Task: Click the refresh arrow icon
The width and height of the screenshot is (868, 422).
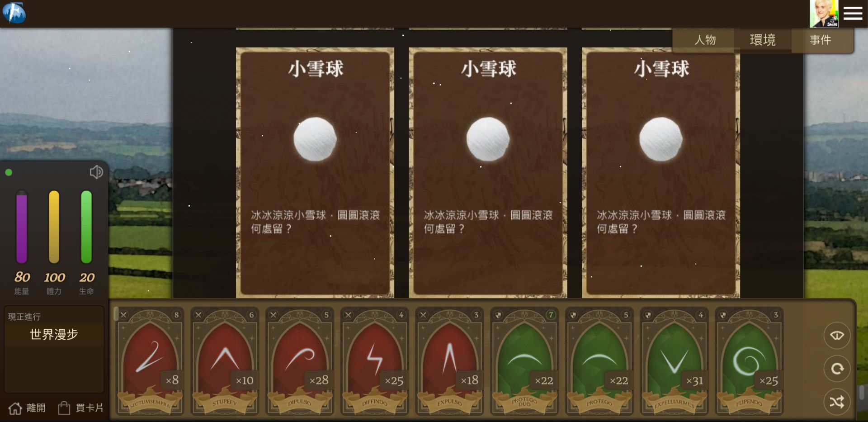Action: tap(837, 369)
